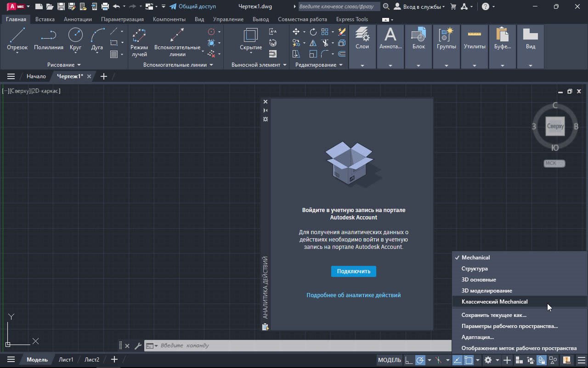Expand the Выносной элемент panel

(259, 65)
